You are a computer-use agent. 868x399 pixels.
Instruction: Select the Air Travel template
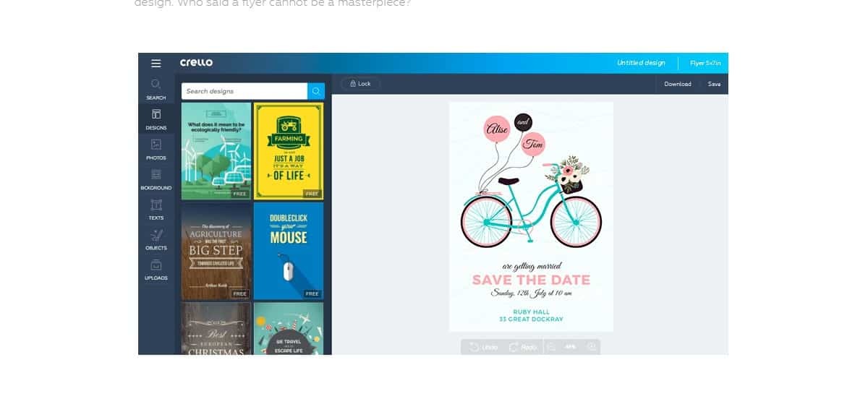[289, 328]
